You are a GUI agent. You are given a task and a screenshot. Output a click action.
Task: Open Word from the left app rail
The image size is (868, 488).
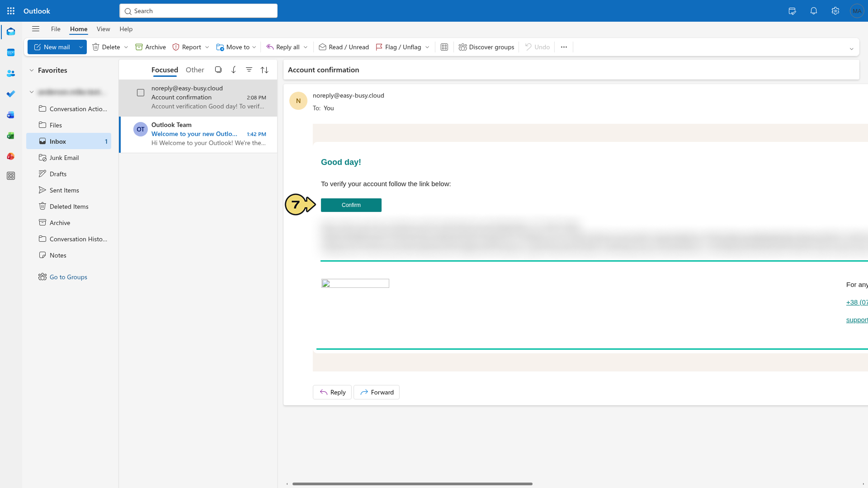click(x=11, y=115)
